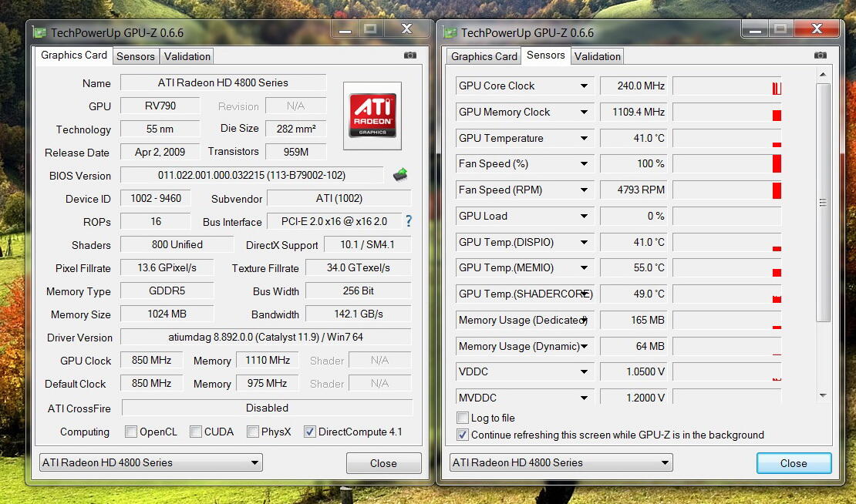The width and height of the screenshot is (856, 504).
Task: Click the GPU Core Clock history graph
Action: coord(726,86)
